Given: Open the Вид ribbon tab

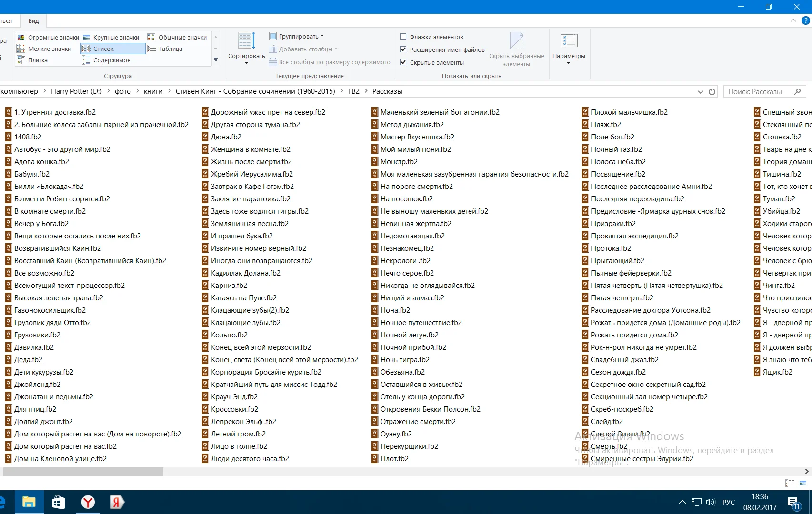Looking at the screenshot, I should [33, 20].
